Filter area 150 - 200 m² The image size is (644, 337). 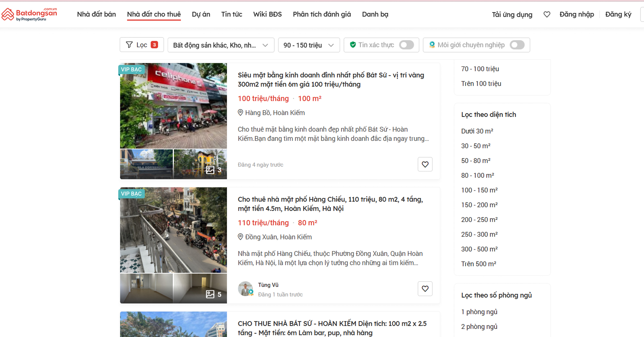479,205
